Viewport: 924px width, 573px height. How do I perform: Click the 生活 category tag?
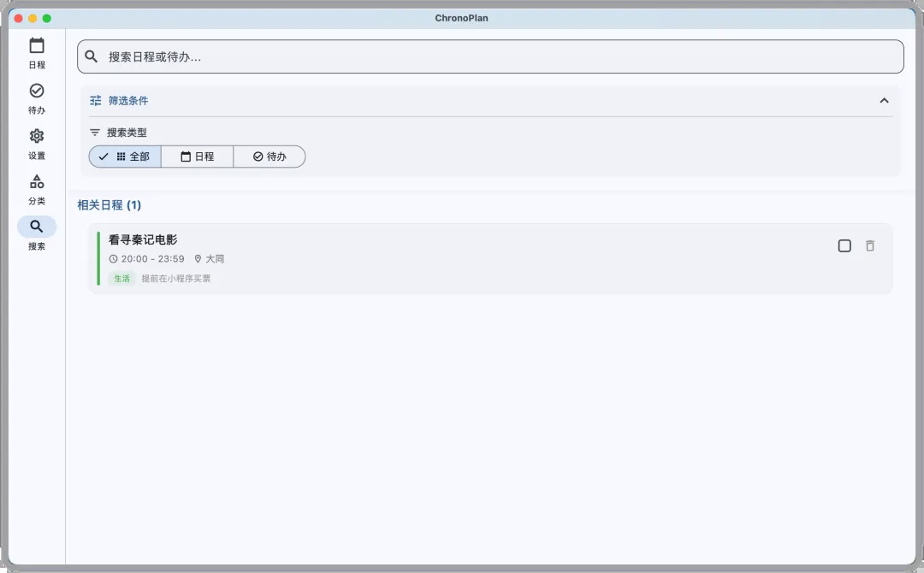point(122,279)
